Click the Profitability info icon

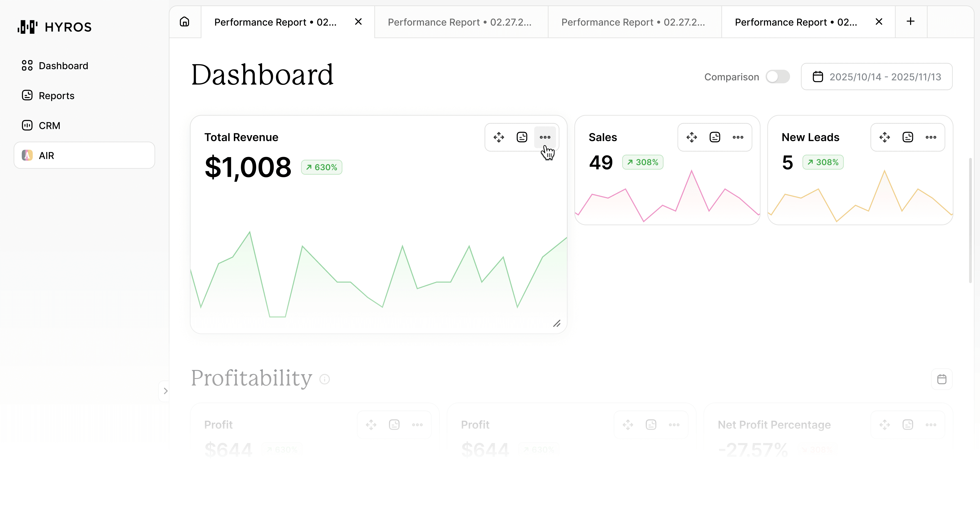pyautogui.click(x=324, y=379)
